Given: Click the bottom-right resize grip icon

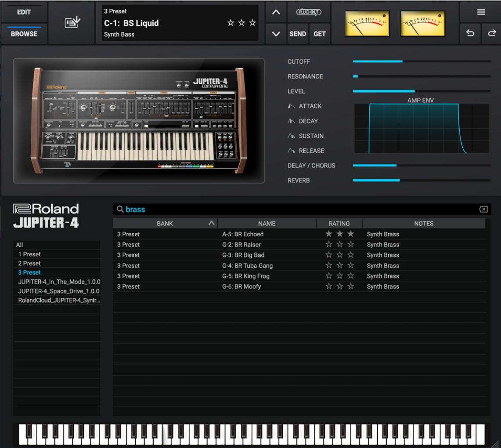Looking at the screenshot, I should (x=495, y=444).
